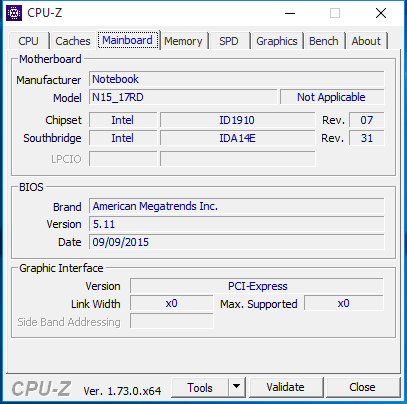Click the empty LPCIO vendor field
Screen dimensions: 407x404
point(123,159)
